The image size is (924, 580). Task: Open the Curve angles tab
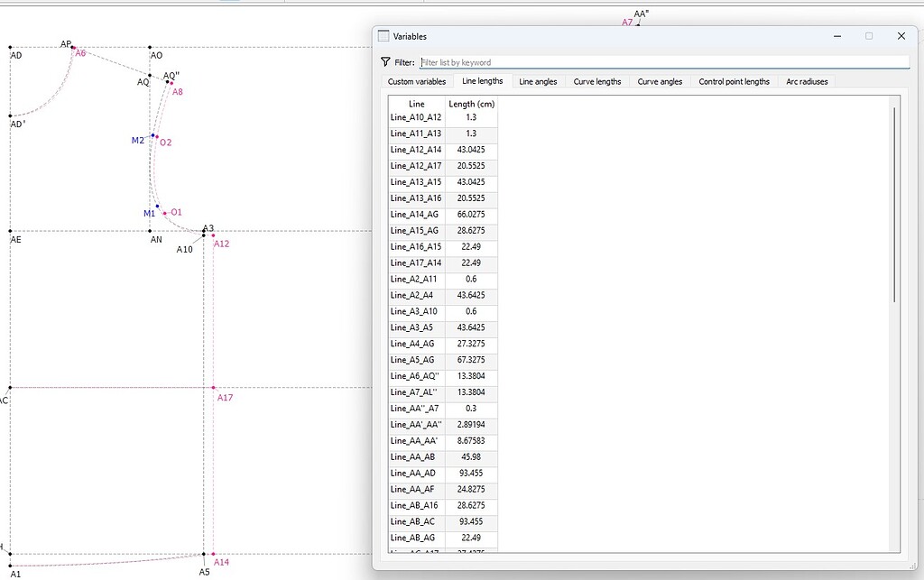click(x=659, y=81)
